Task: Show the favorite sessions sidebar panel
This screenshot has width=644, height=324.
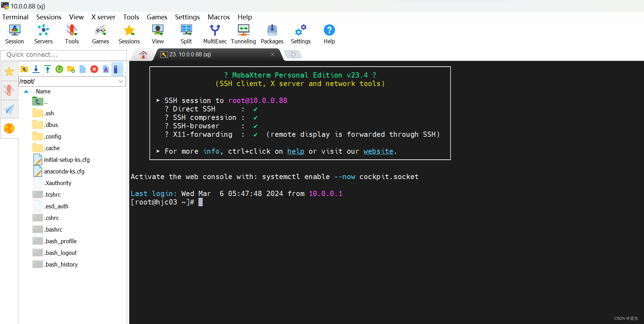Action: tap(9, 71)
